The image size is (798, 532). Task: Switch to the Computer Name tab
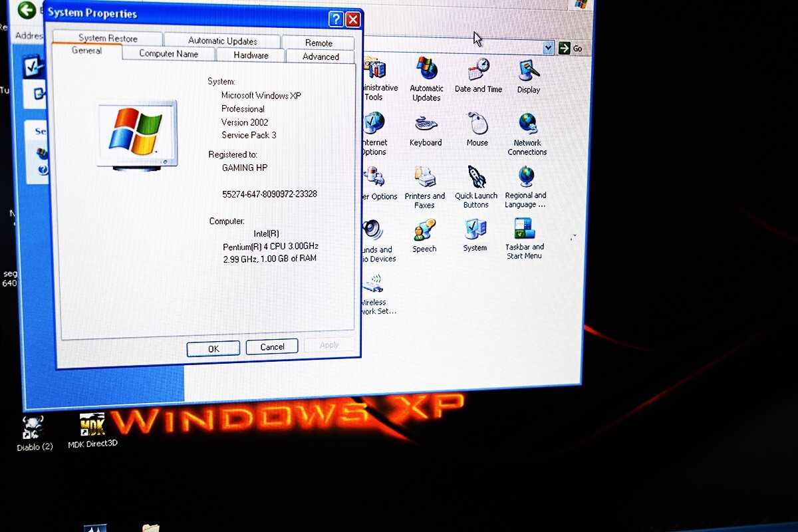coord(168,54)
